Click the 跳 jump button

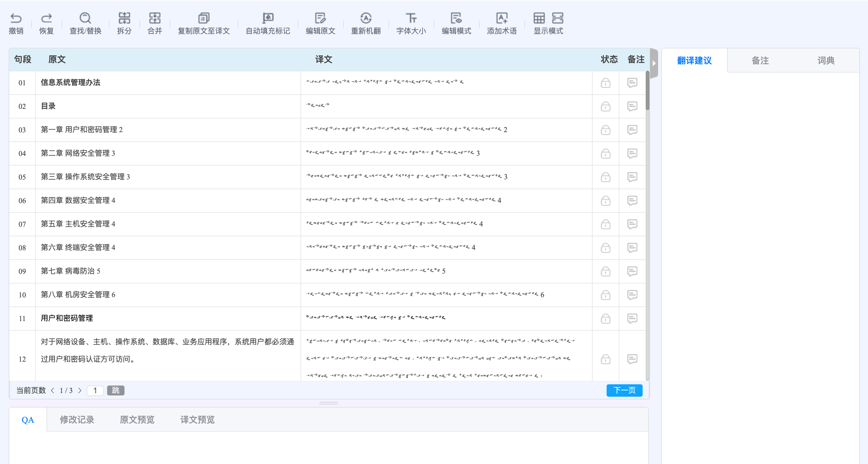(x=115, y=390)
